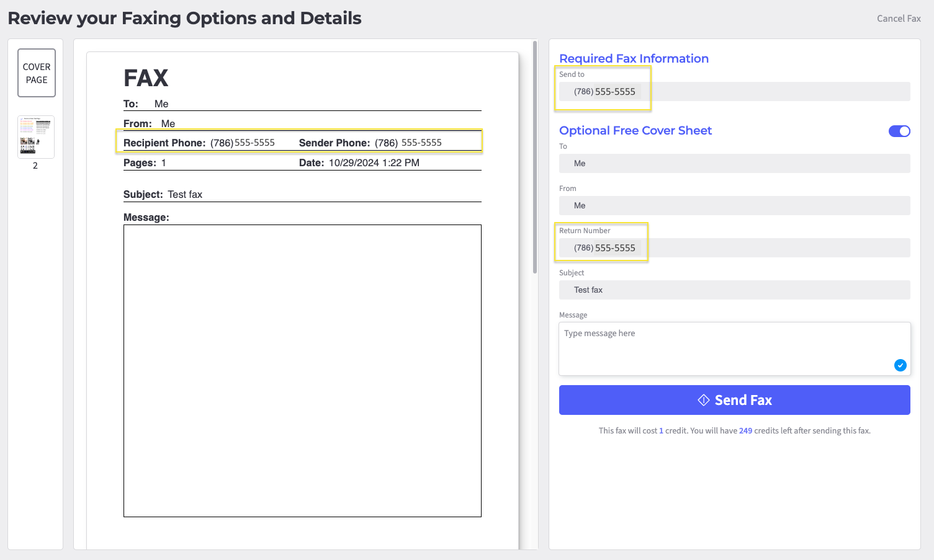The image size is (934, 560).
Task: Select page 2 thumbnail in sidebar
Action: (35, 136)
